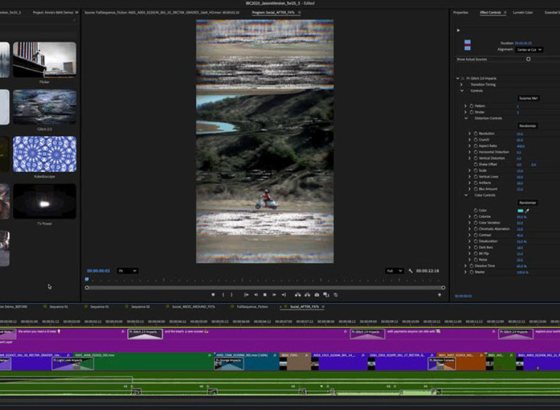The width and height of the screenshot is (560, 410).
Task: Click Add Marker in Program monitor transport
Action: [213, 295]
